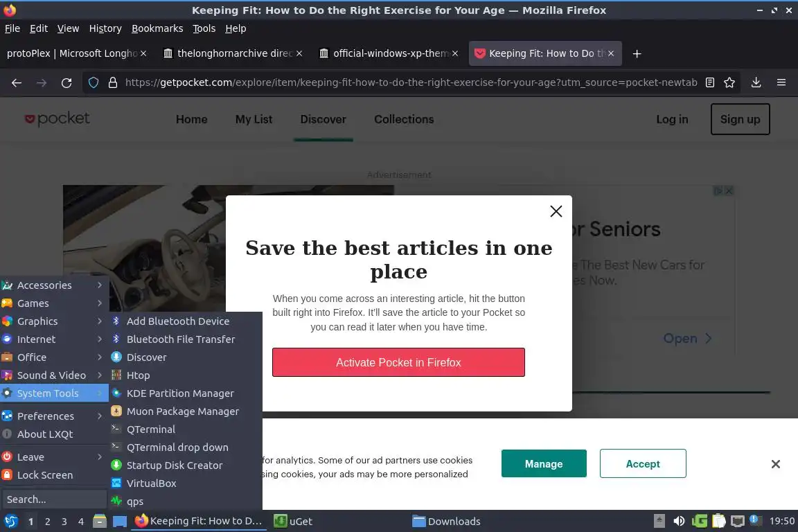Click the network monitor tray icon
This screenshot has width=798, height=532.
pos(738,522)
